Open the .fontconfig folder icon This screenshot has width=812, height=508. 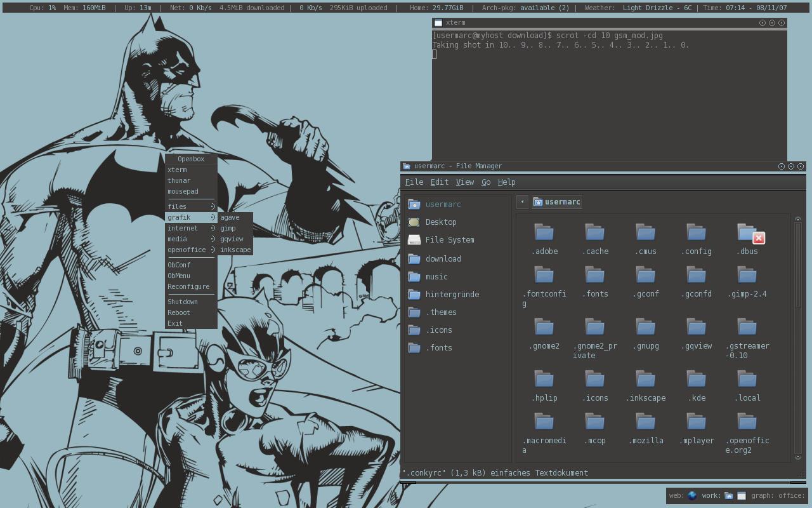544,275
